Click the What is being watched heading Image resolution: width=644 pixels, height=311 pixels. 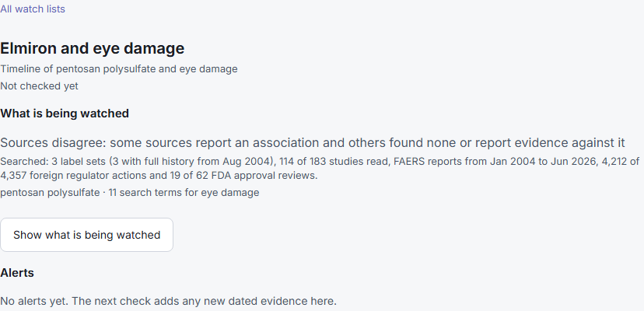(65, 114)
